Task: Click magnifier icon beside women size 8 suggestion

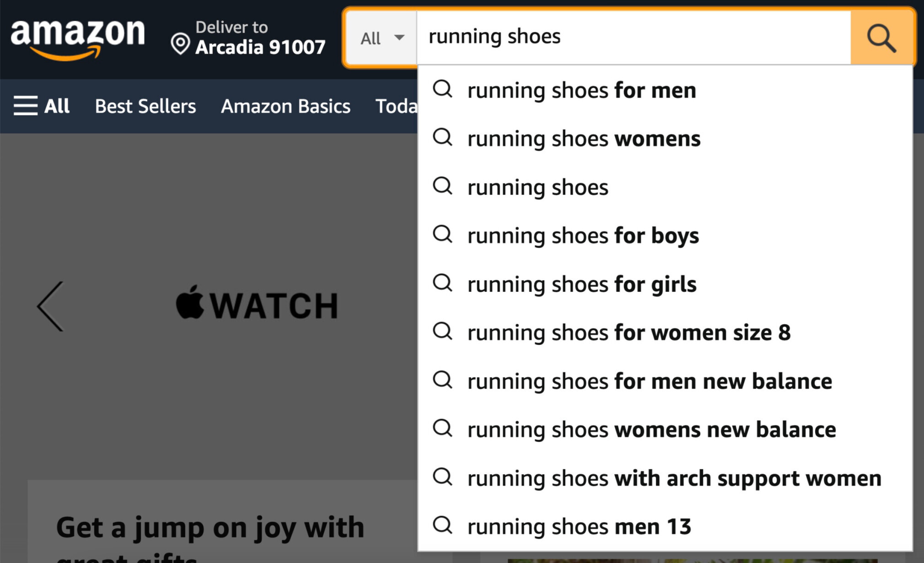Action: [x=442, y=331]
